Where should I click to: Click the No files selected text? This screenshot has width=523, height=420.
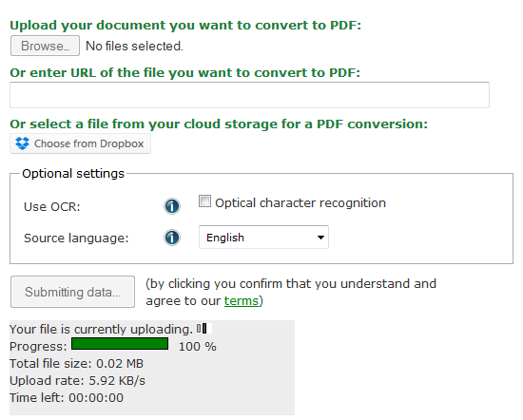[134, 46]
